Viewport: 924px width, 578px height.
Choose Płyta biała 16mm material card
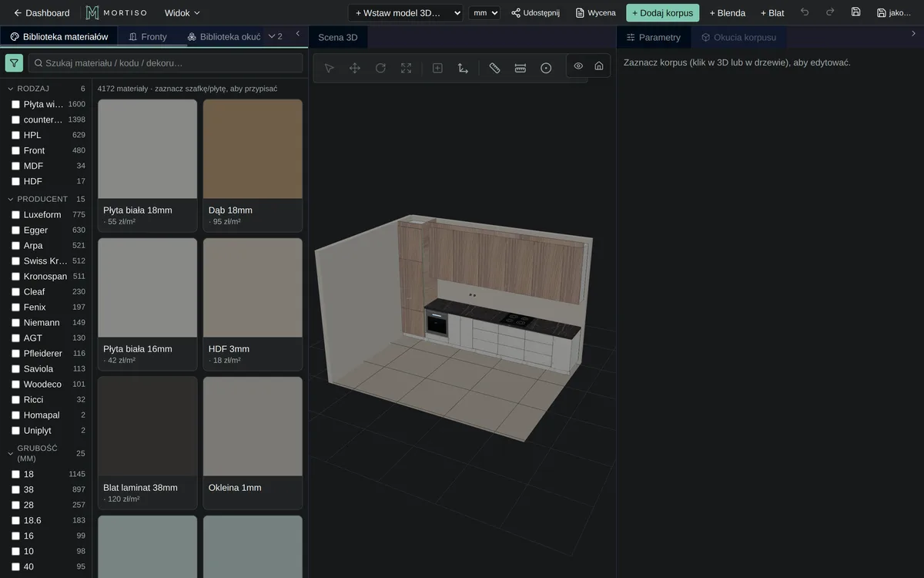click(x=148, y=304)
